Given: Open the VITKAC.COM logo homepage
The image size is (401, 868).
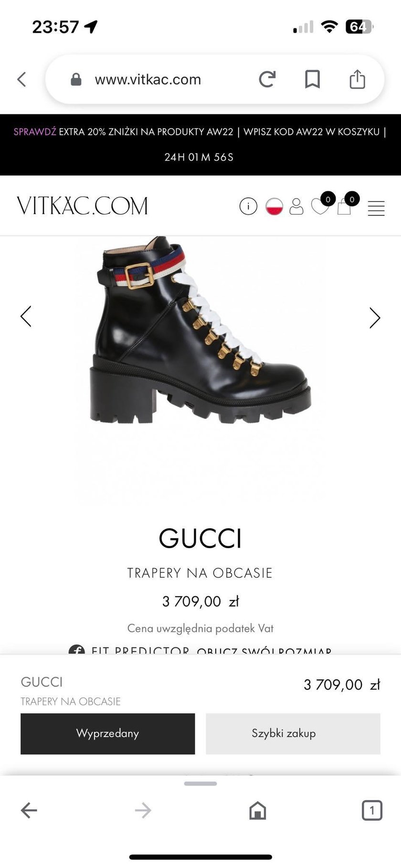Looking at the screenshot, I should 82,206.
